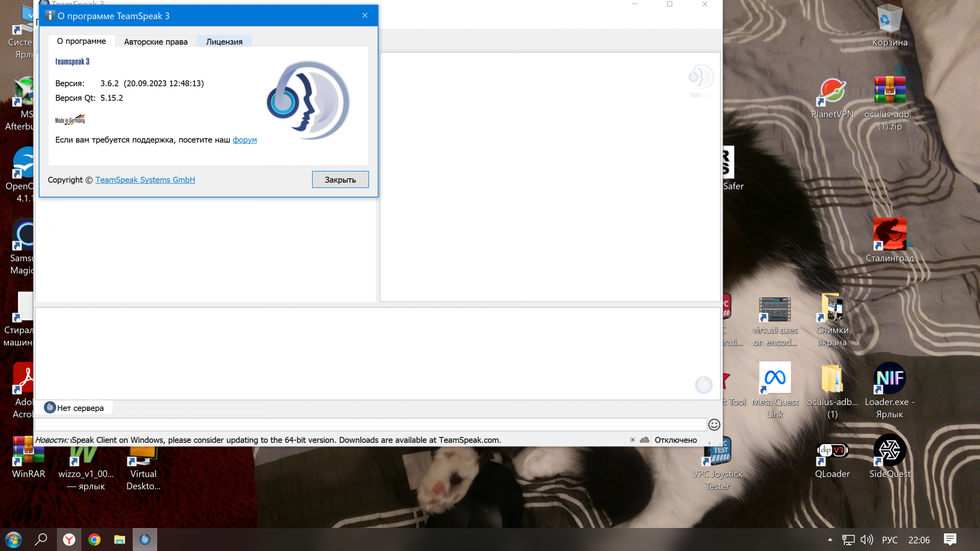The image size is (980, 551).
Task: Launch Google Chrome from the taskbar
Action: (95, 539)
